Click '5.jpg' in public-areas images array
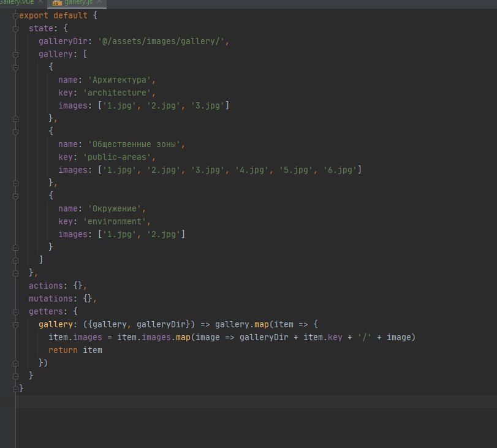This screenshot has height=448, width=497. 296,170
